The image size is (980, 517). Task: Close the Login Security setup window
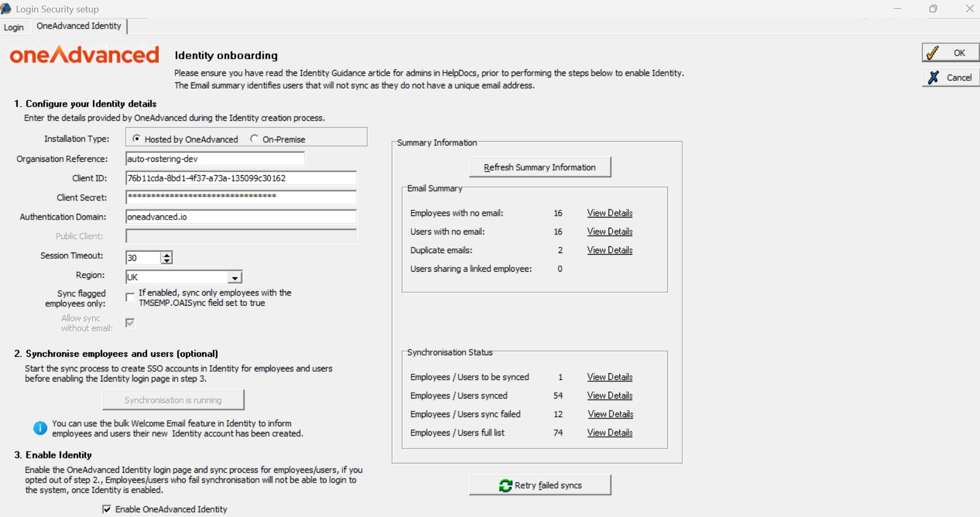point(969,9)
